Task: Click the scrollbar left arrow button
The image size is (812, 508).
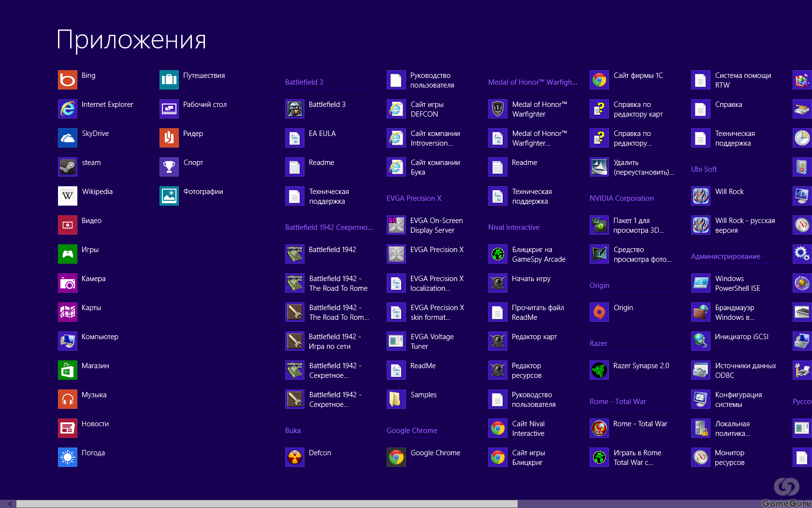Action: 10,504
